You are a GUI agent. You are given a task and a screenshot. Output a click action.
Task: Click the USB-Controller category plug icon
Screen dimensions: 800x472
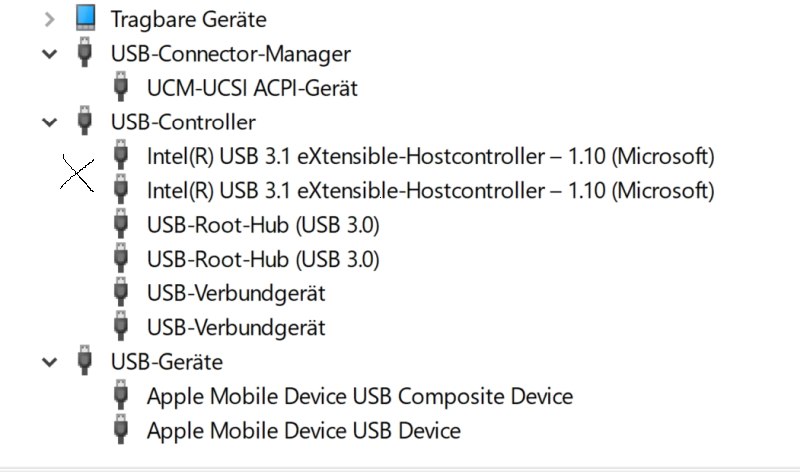click(x=85, y=120)
